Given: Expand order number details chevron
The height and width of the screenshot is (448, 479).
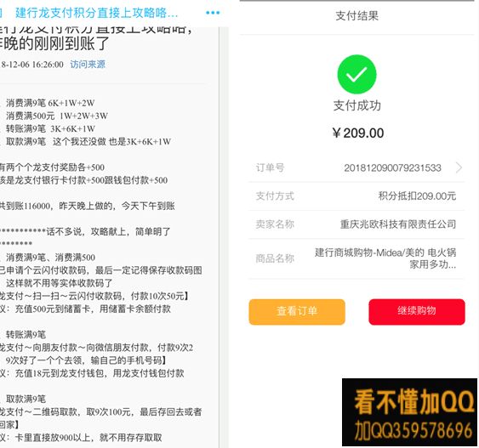Looking at the screenshot, I should coord(459,167).
